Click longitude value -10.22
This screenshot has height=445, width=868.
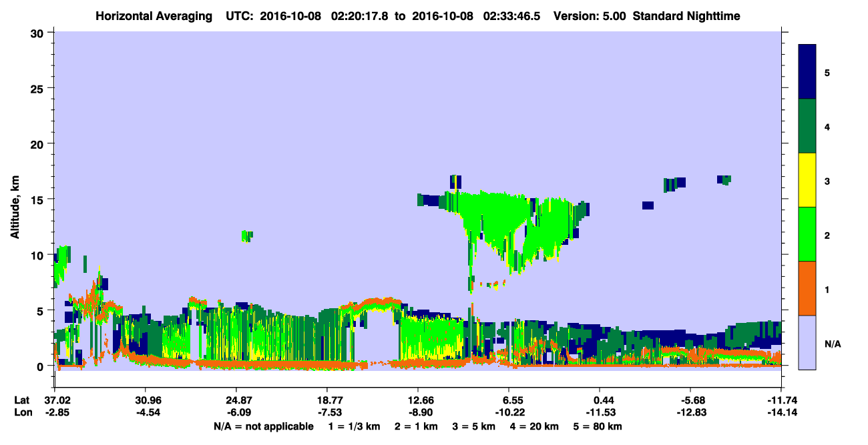[x=509, y=412]
